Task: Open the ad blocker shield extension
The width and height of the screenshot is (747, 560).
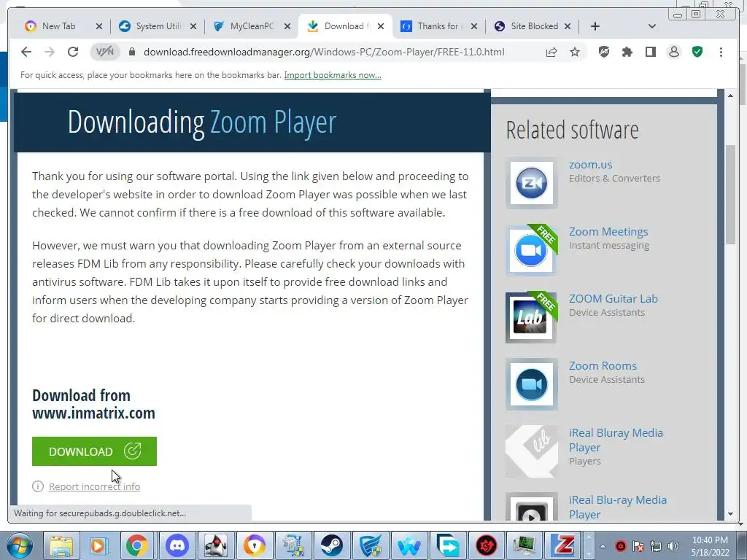Action: pos(603,52)
